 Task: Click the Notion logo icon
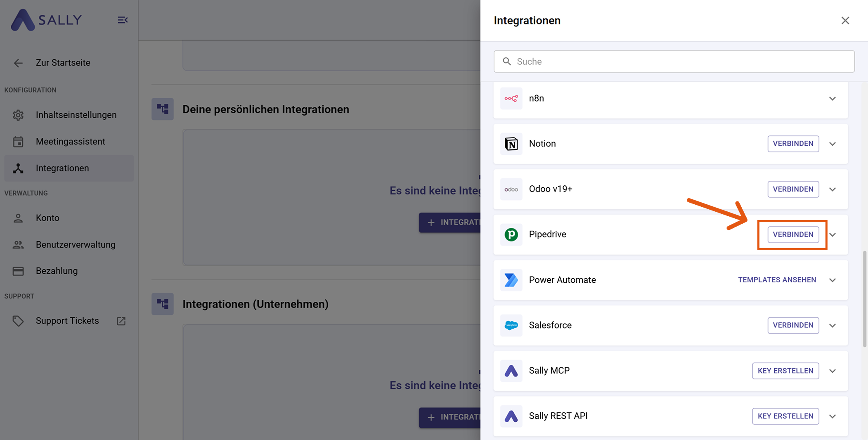(x=511, y=144)
